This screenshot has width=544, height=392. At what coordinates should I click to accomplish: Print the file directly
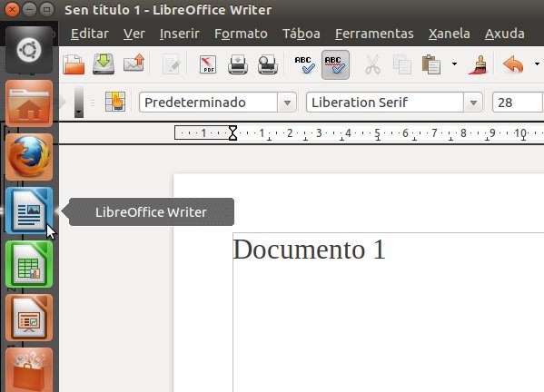238,64
